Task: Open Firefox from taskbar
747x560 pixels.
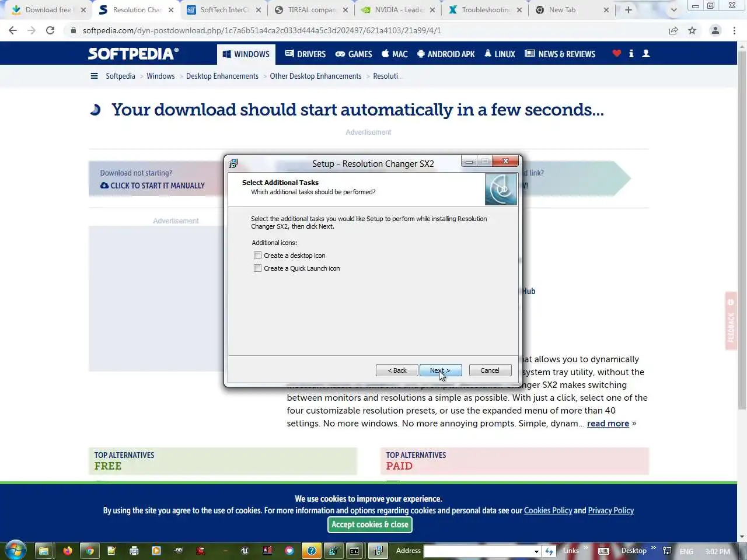Action: click(x=68, y=551)
